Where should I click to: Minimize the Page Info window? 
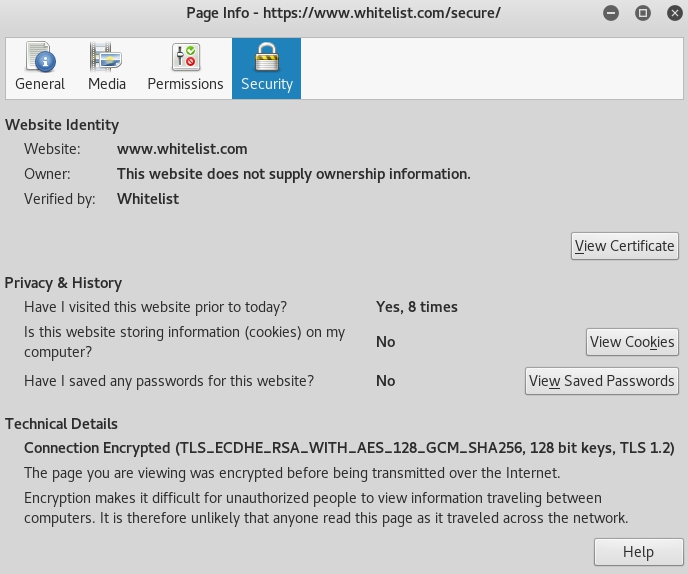[x=611, y=13]
